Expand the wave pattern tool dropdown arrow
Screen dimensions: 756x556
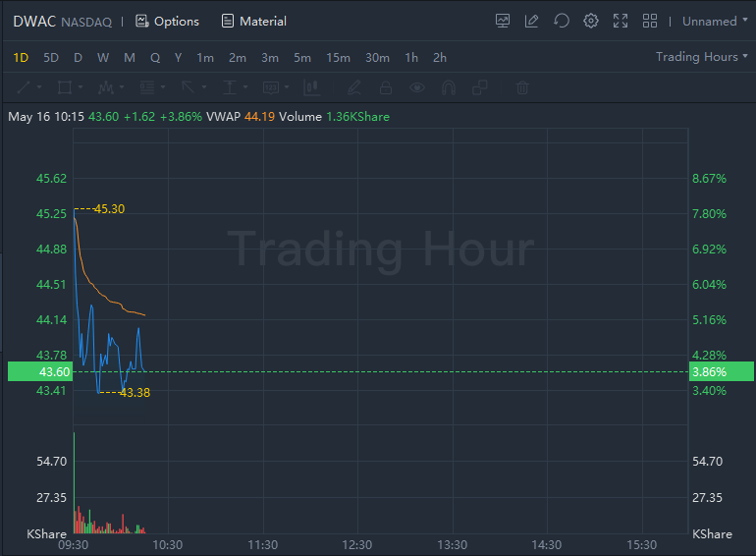pos(122,87)
